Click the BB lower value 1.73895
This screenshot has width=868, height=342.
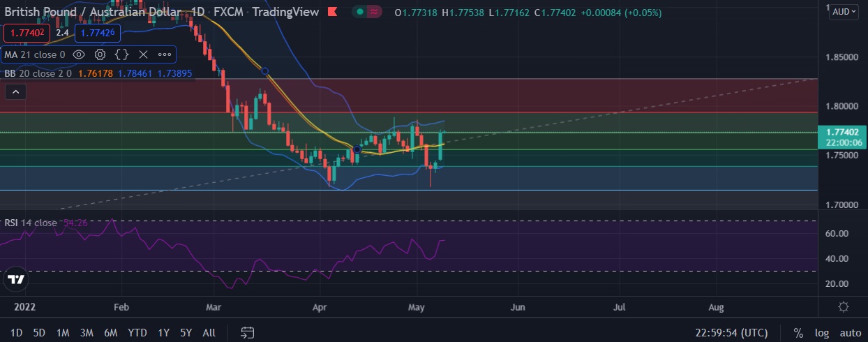tap(174, 73)
